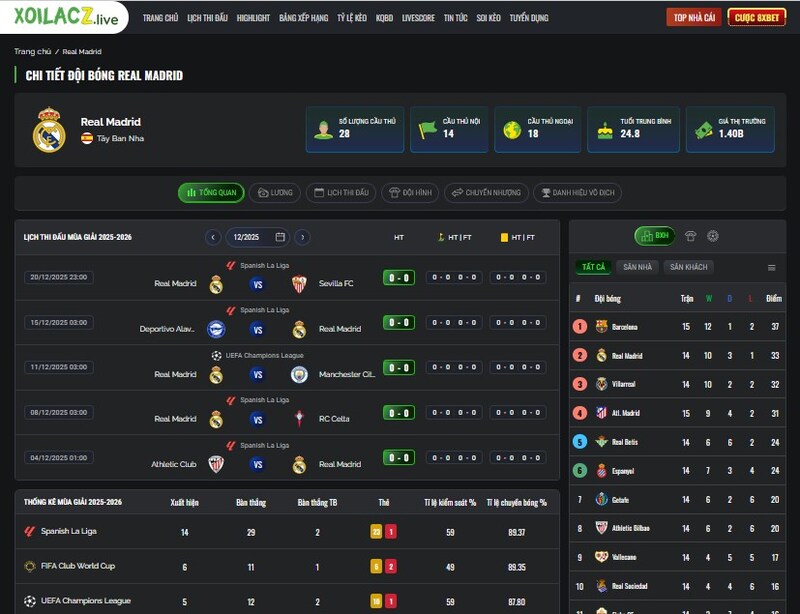Go to previous month with left chevron
This screenshot has width=800, height=614.
(x=213, y=237)
